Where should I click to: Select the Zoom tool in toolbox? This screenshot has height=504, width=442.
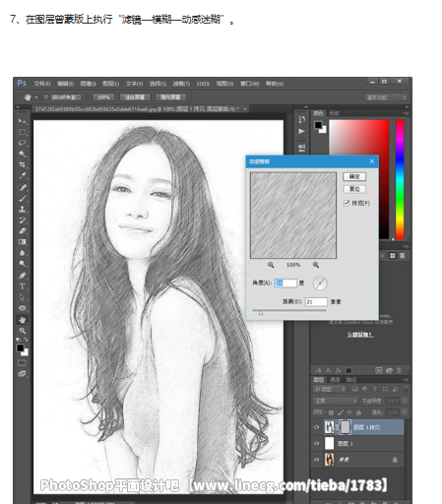click(x=23, y=331)
